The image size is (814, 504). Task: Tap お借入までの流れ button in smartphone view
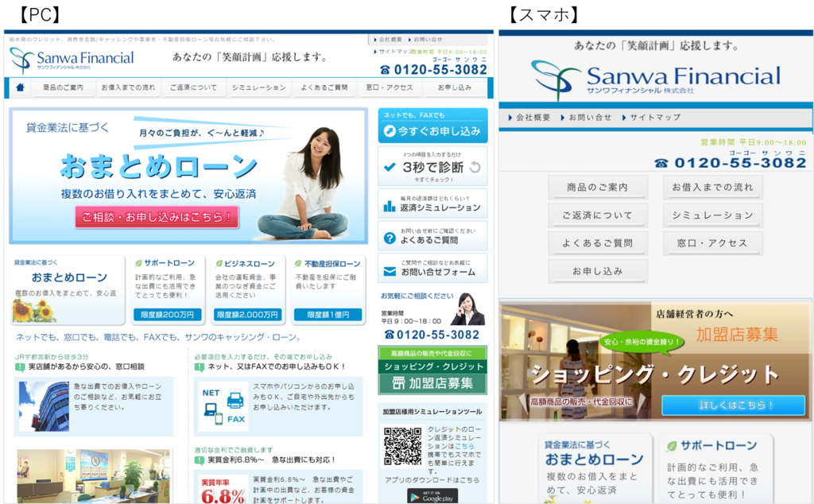[713, 187]
